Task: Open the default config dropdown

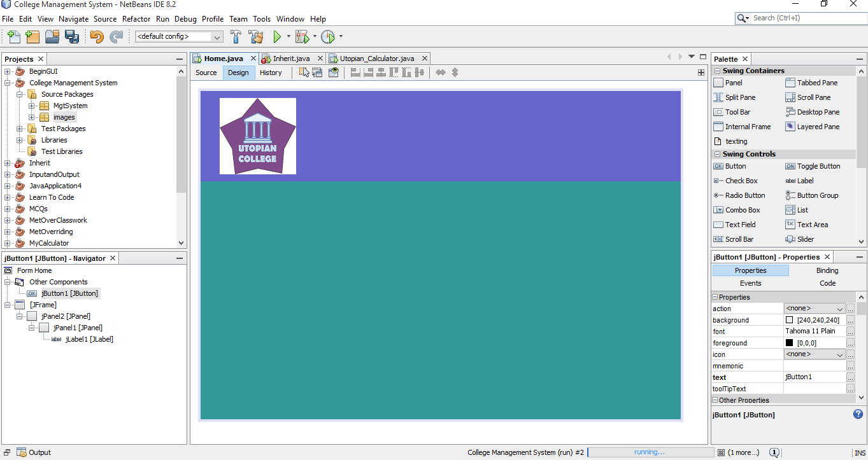Action: coord(218,36)
